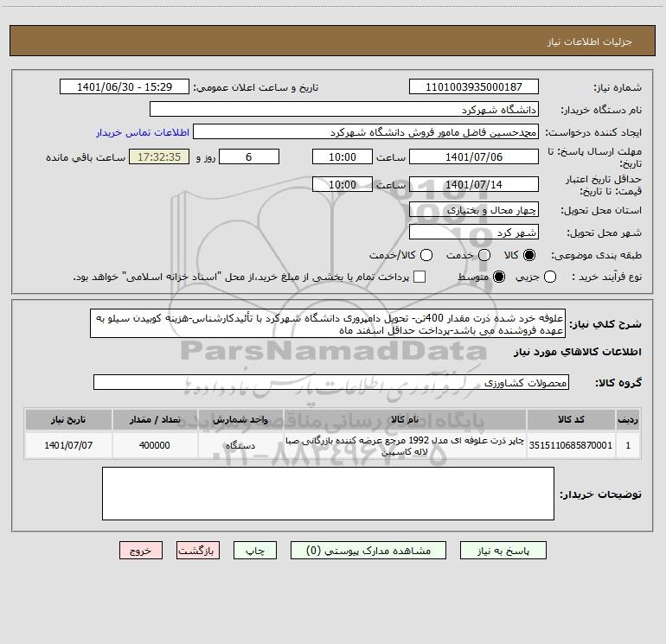
Task: Click the جزئیات اطلاعات نیاز header title
Action: [x=590, y=41]
